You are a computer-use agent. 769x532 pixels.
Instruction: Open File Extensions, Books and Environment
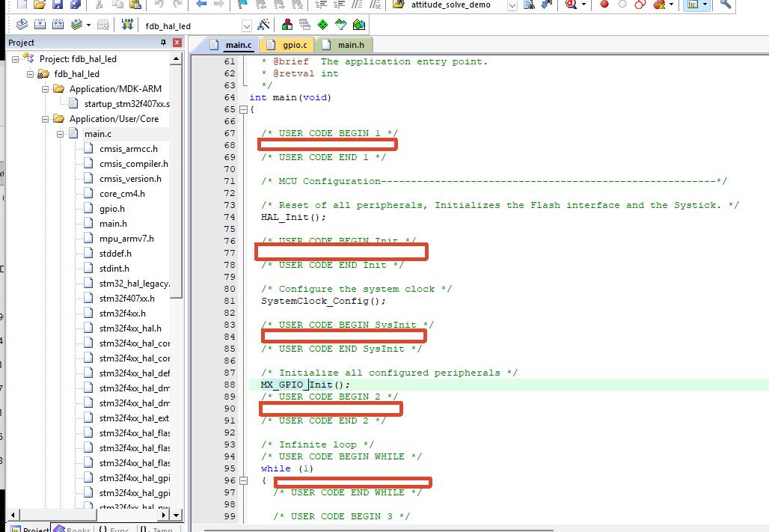287,25
